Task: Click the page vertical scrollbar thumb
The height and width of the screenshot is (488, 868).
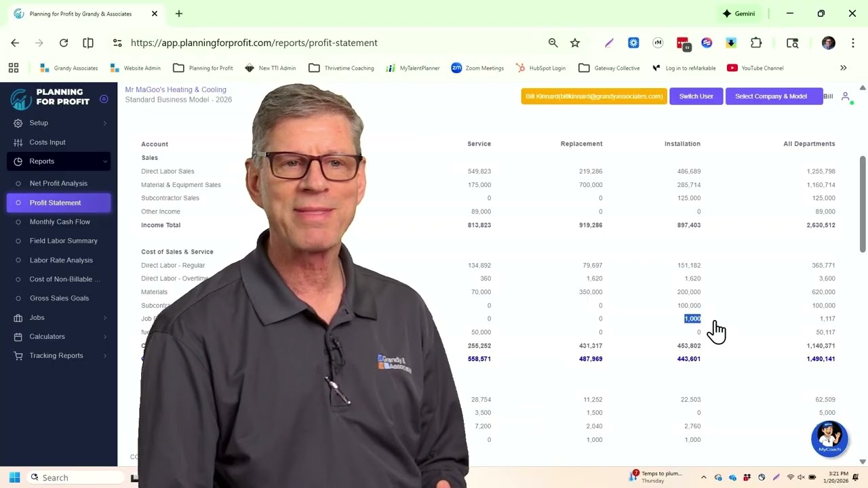Action: click(x=863, y=205)
